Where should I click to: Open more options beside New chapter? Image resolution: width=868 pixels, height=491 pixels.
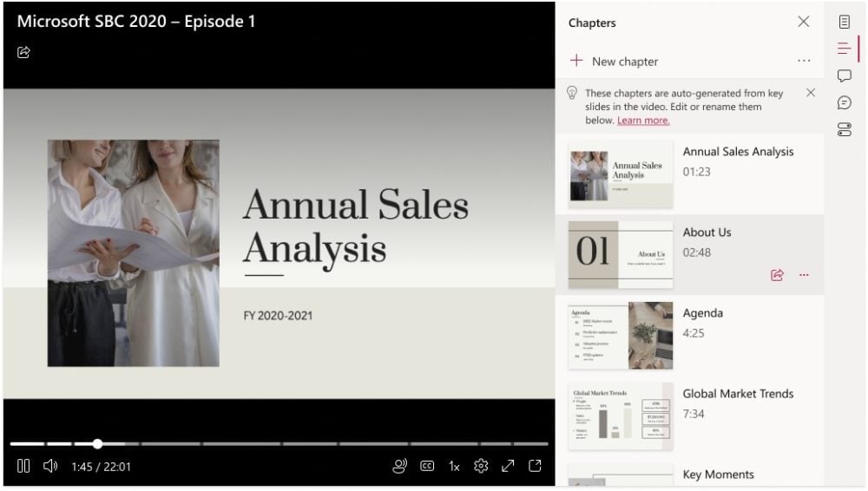point(804,61)
